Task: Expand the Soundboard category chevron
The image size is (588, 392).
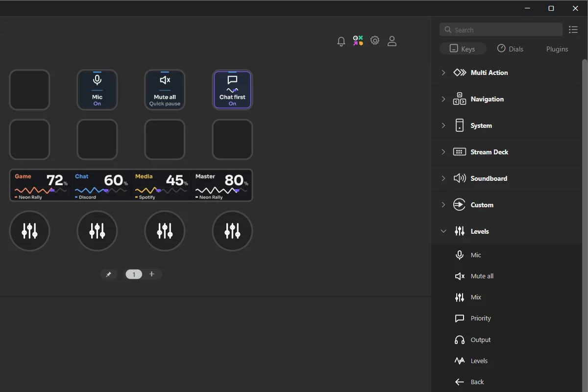Action: pyautogui.click(x=443, y=178)
